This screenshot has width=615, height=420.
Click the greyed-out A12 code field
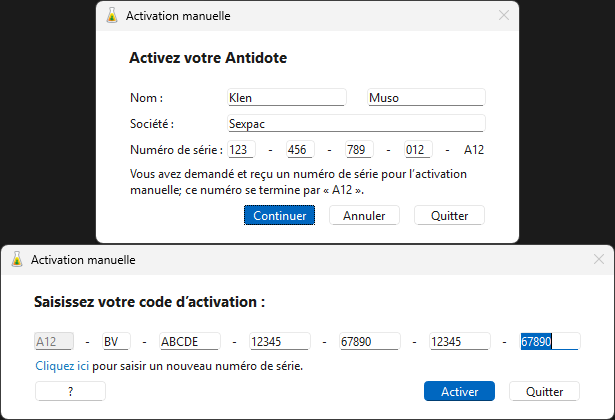54,341
